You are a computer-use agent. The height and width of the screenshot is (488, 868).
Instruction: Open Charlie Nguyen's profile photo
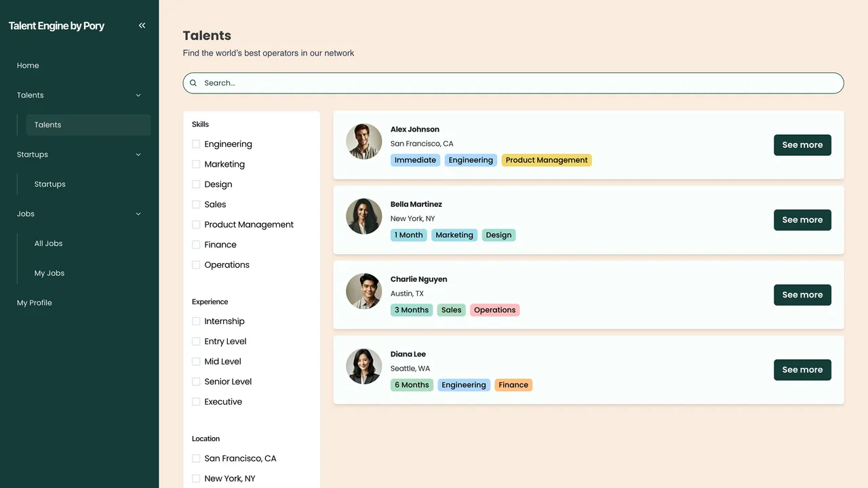coord(364,291)
